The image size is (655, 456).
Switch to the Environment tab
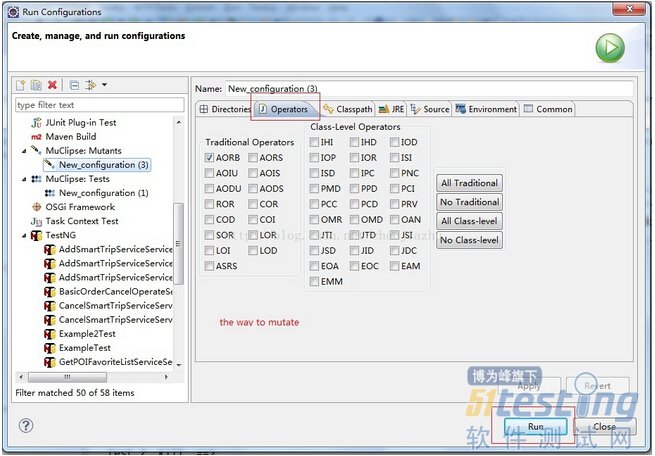point(486,109)
